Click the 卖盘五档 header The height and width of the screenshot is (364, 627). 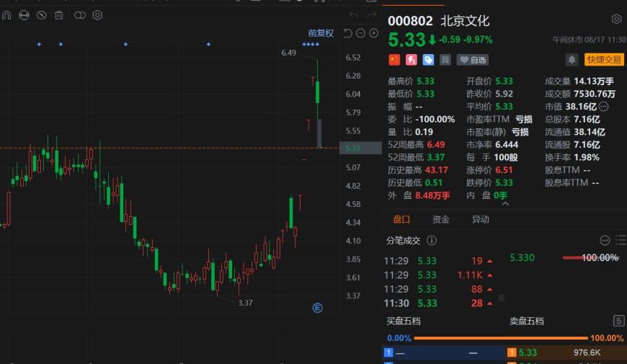click(527, 321)
